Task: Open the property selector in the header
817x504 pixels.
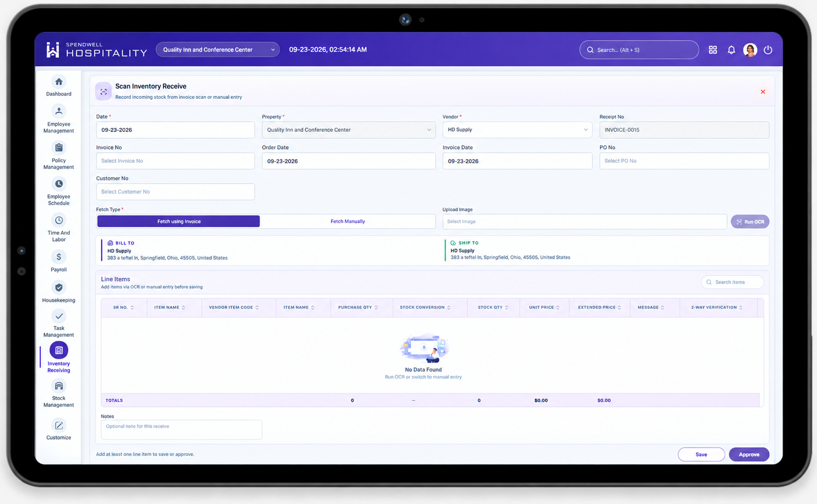Action: [x=217, y=50]
